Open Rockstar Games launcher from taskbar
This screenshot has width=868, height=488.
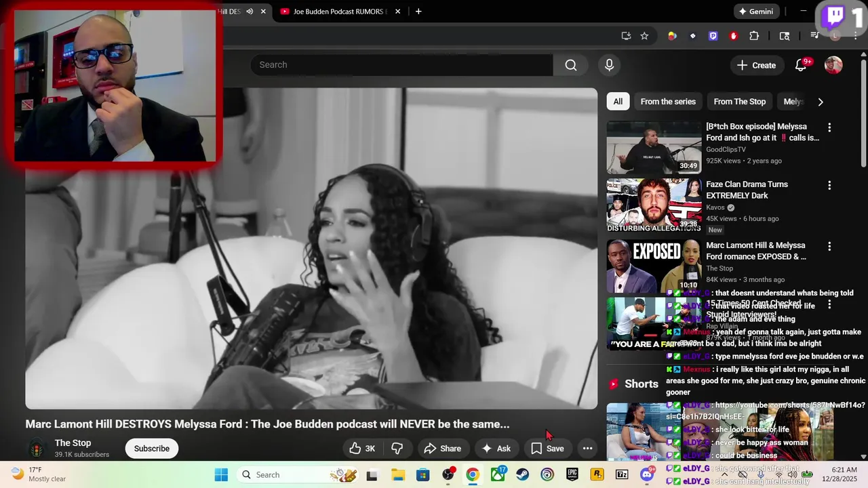(x=597, y=474)
